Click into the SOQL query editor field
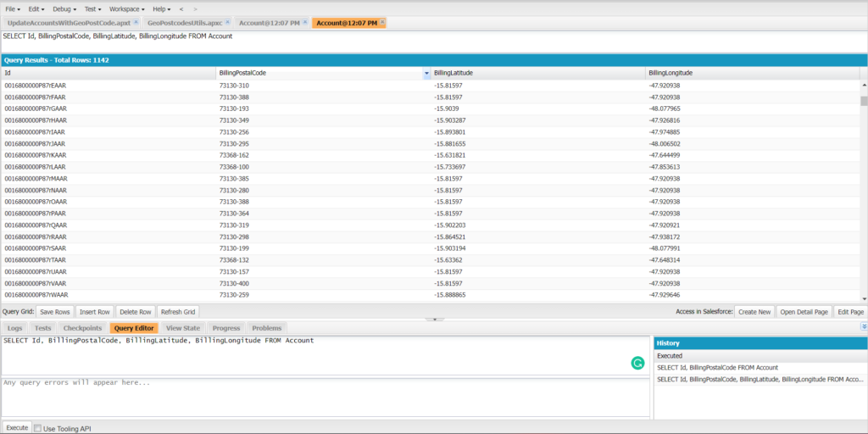Image resolution: width=868 pixels, height=434 pixels. coord(325,355)
